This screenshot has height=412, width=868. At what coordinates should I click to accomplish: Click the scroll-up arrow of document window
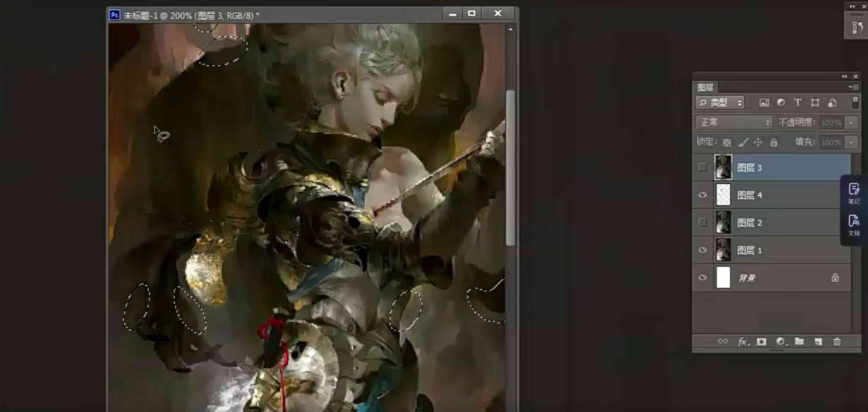point(510,30)
